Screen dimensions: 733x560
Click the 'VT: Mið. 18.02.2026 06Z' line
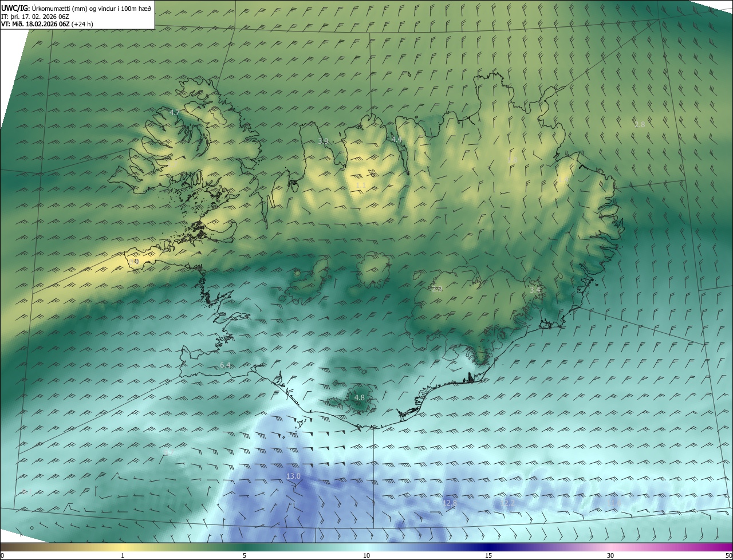(36, 24)
